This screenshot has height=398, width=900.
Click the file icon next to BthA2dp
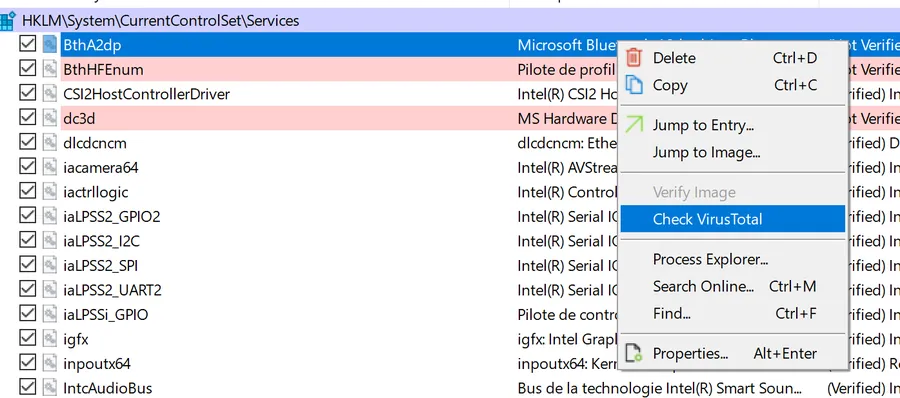[x=50, y=44]
